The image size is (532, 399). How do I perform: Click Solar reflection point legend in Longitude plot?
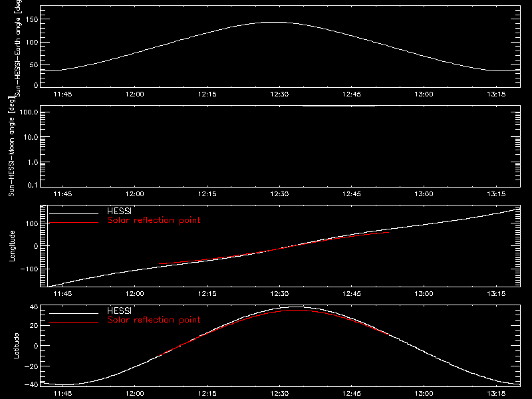(x=154, y=220)
